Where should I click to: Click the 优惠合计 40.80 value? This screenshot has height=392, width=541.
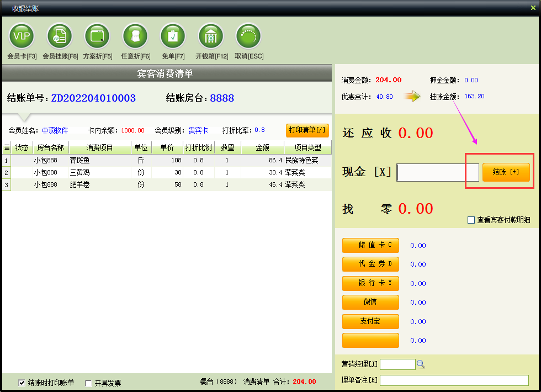click(384, 97)
